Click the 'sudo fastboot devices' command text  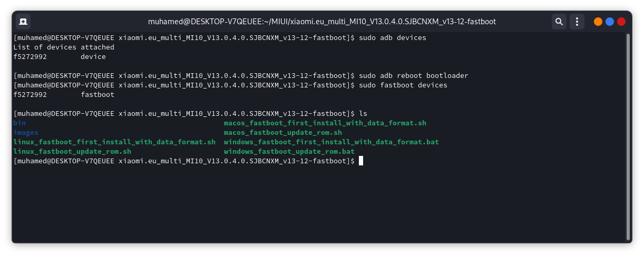point(403,85)
